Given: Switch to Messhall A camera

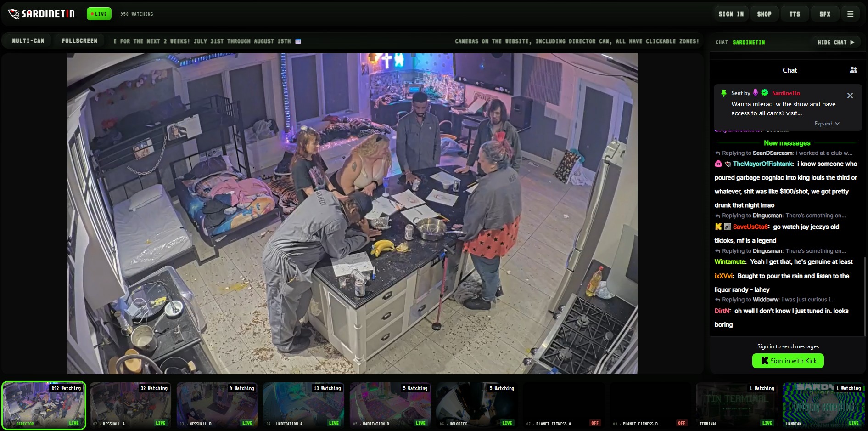Looking at the screenshot, I should coord(131,406).
